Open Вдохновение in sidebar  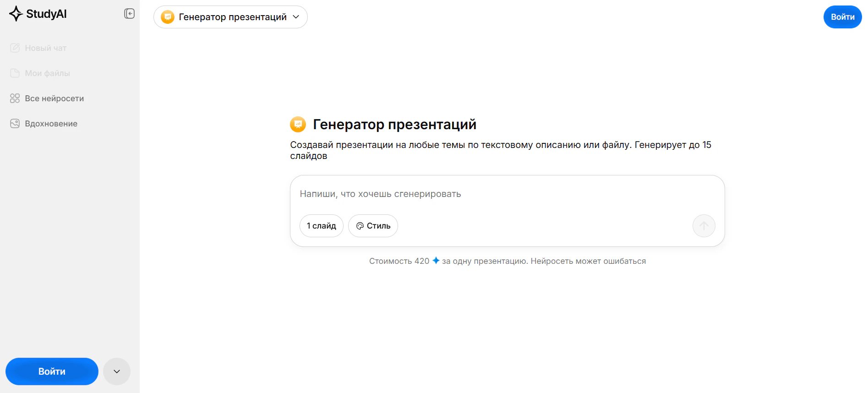coord(44,124)
